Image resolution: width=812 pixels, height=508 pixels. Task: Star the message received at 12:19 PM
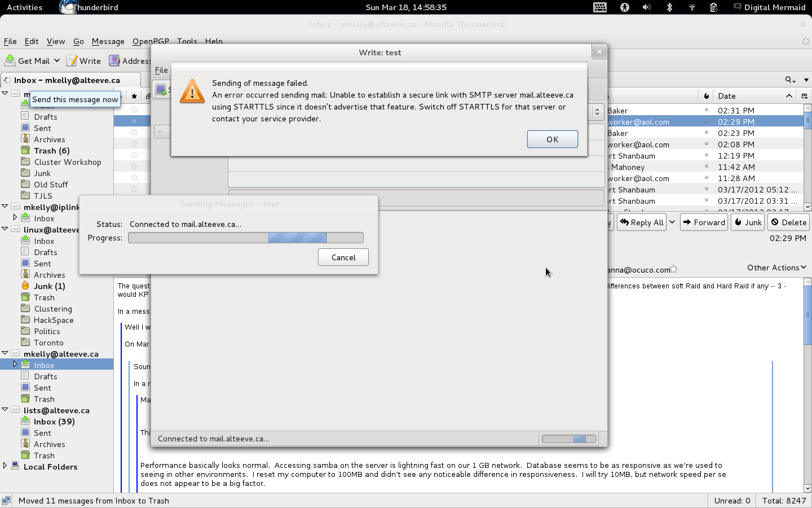point(134,155)
